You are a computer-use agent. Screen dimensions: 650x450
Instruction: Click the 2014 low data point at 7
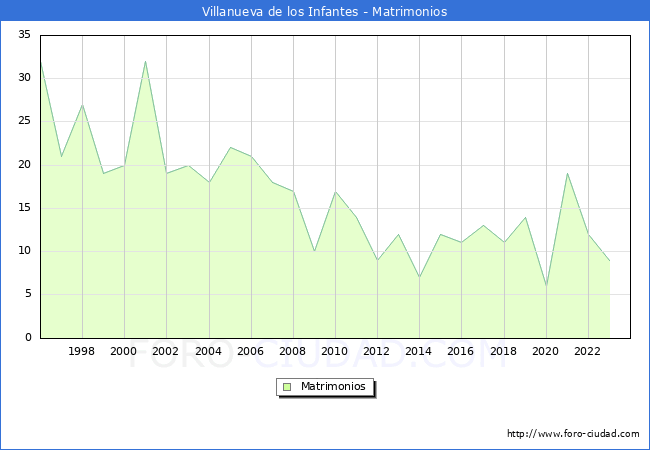[420, 277]
